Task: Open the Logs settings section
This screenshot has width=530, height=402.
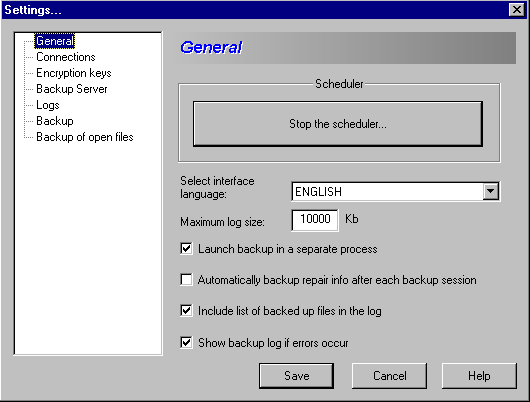Action: pos(48,105)
